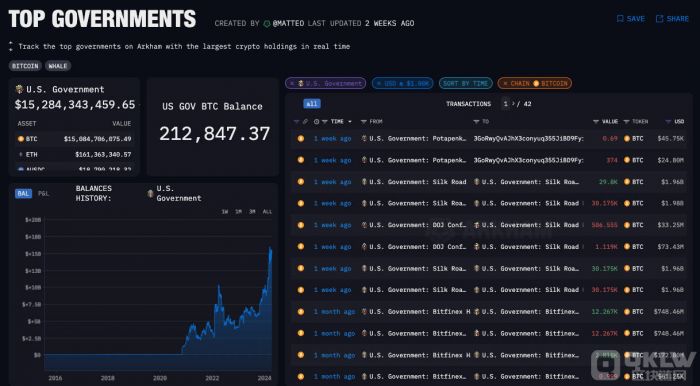The width and height of the screenshot is (700, 386).
Task: Remove the U.S. Government filter chip
Action: click(292, 83)
